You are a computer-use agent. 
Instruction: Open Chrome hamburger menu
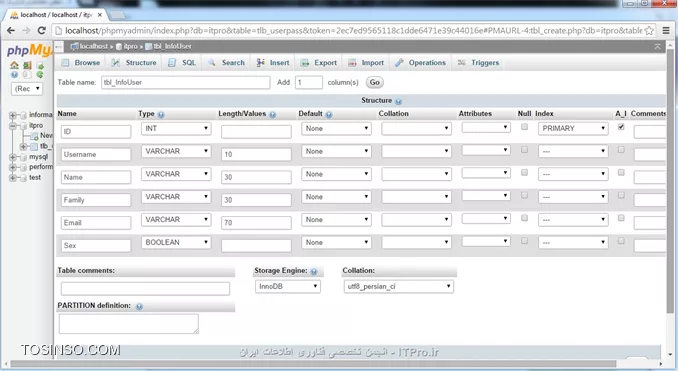(x=666, y=30)
